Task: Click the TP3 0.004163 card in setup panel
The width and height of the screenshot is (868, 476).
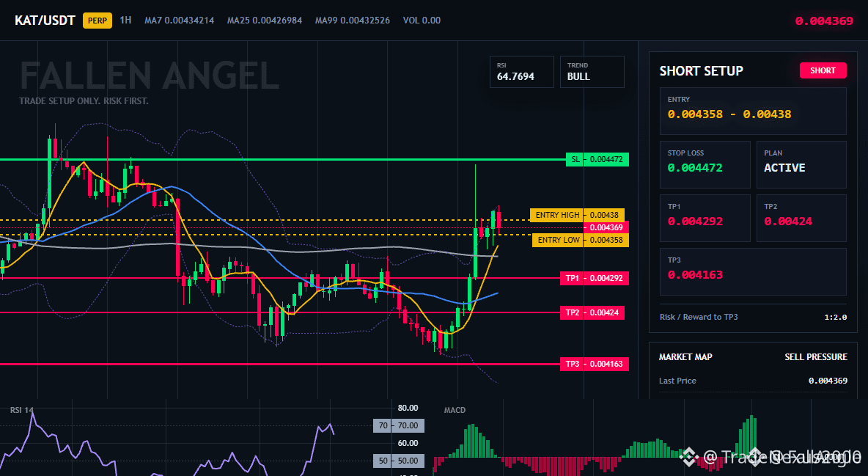Action: click(753, 271)
